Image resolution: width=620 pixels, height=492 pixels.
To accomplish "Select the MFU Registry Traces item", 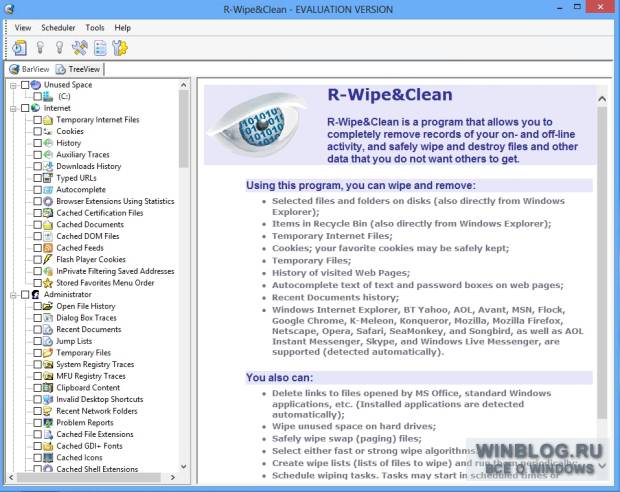I will point(91,376).
